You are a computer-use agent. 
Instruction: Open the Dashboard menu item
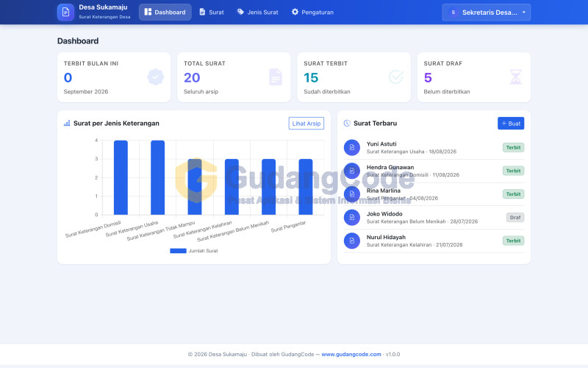pos(165,12)
